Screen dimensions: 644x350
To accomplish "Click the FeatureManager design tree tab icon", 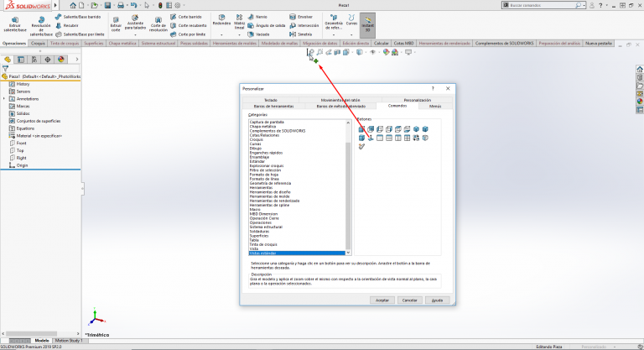I will click(x=8, y=60).
